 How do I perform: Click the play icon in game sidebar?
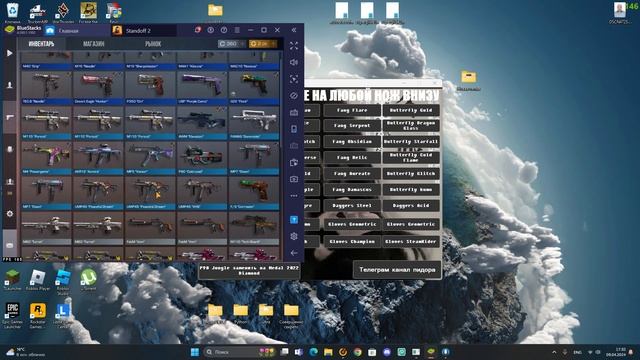tap(9, 53)
